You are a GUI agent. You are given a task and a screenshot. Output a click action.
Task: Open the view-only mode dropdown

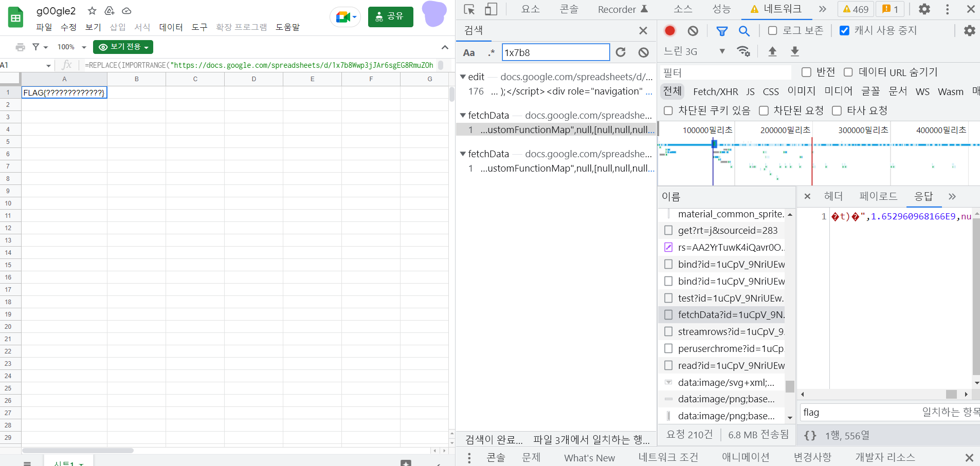(123, 47)
